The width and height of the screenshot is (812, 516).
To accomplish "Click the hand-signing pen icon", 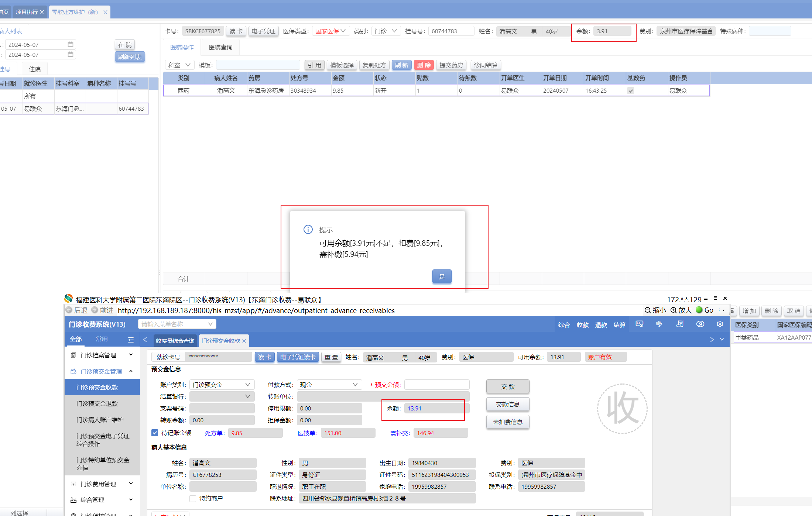I will (659, 324).
